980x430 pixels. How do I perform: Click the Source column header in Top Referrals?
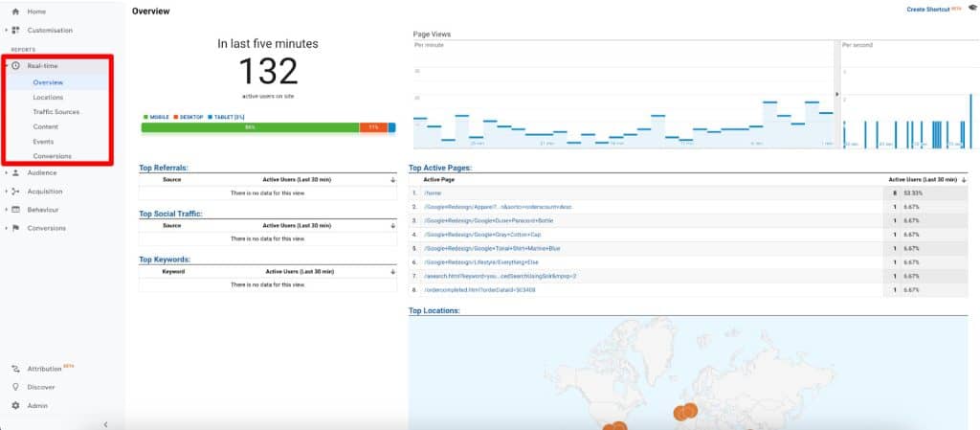coord(172,180)
